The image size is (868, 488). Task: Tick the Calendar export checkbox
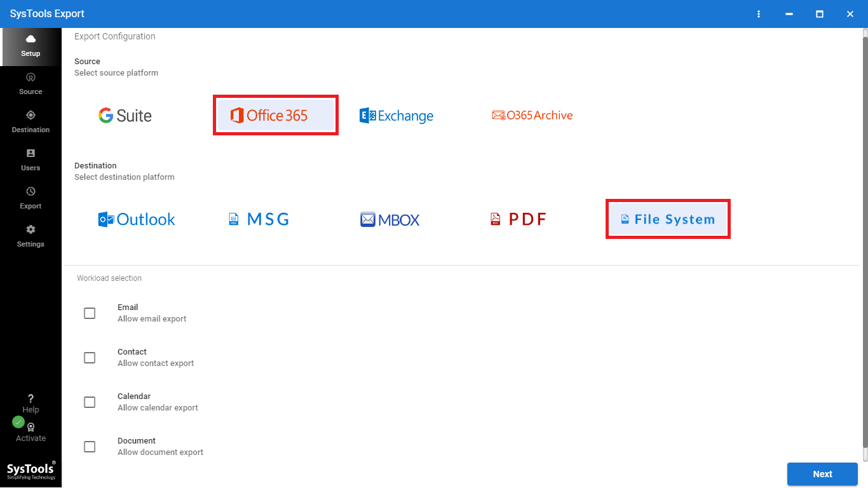[90, 402]
